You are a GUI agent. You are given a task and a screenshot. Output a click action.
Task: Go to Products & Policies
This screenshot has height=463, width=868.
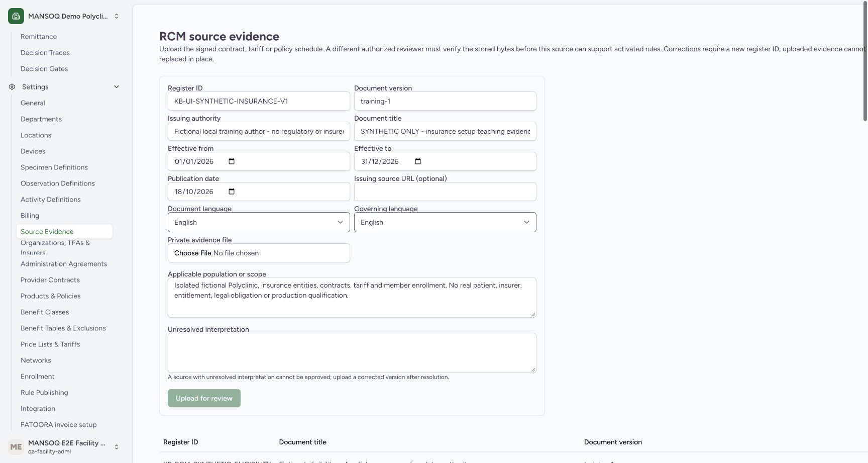[x=51, y=296]
